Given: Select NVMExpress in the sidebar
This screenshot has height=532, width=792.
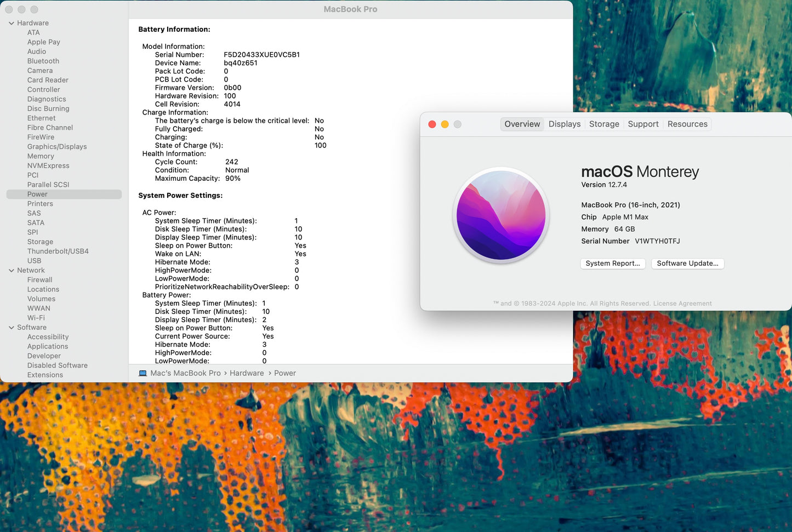Looking at the screenshot, I should point(48,166).
